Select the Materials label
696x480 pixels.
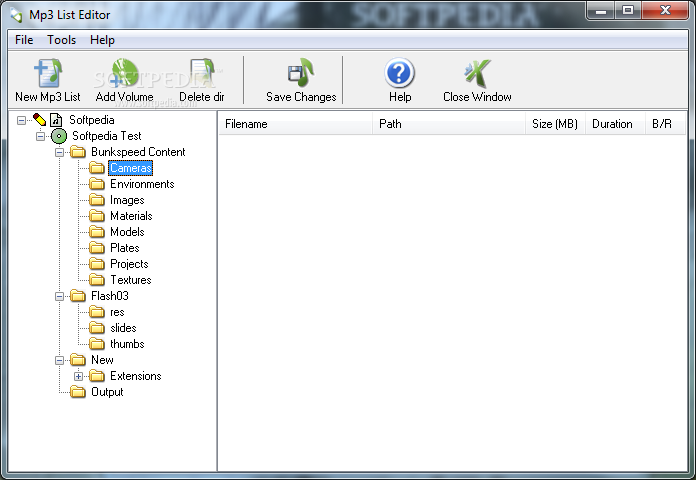[131, 216]
